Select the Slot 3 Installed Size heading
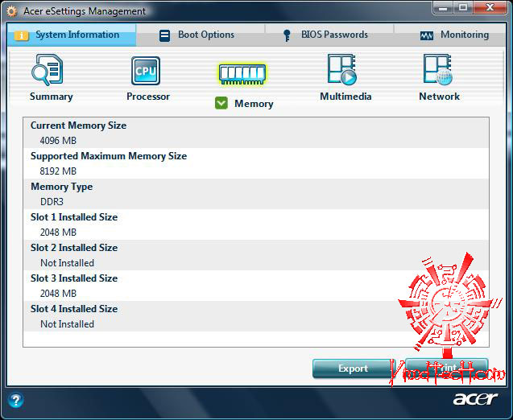Image resolution: width=513 pixels, height=420 pixels. [x=74, y=278]
